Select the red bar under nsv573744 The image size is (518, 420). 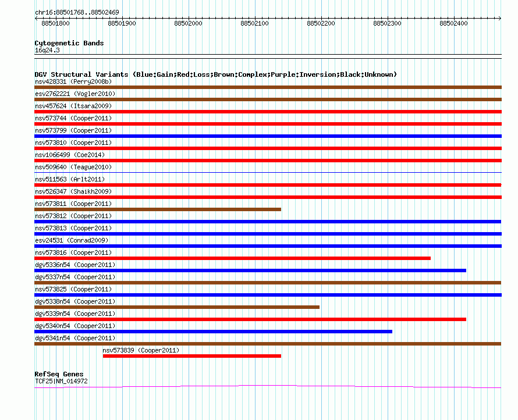coord(268,124)
